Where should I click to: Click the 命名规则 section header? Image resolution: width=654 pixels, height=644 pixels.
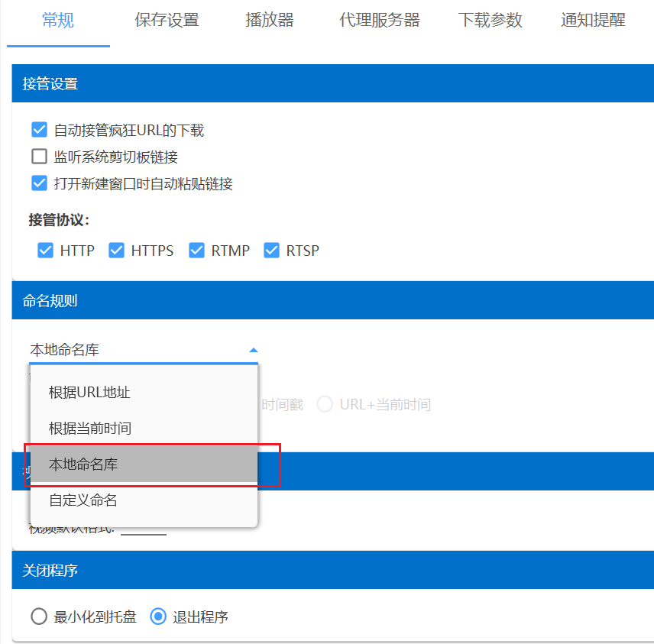[332, 300]
